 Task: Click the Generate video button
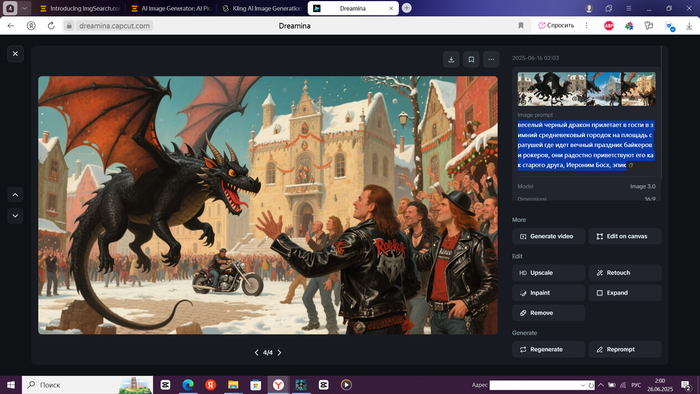(548, 236)
